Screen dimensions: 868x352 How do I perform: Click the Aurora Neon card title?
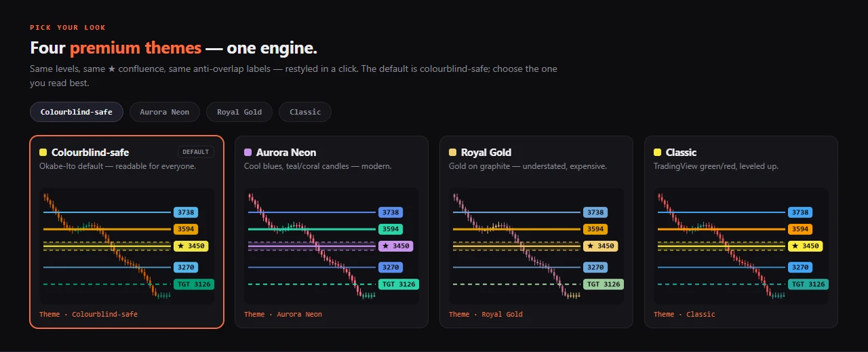(x=286, y=153)
